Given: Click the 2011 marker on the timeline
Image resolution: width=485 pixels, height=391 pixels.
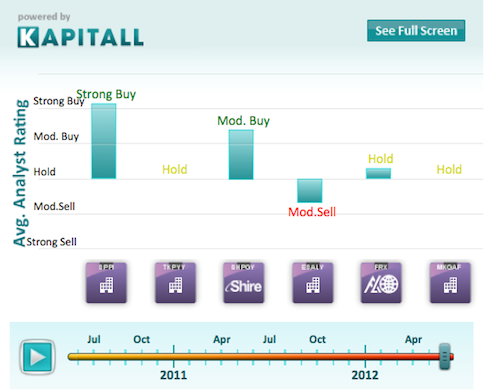Looking at the screenshot, I should coord(173,375).
